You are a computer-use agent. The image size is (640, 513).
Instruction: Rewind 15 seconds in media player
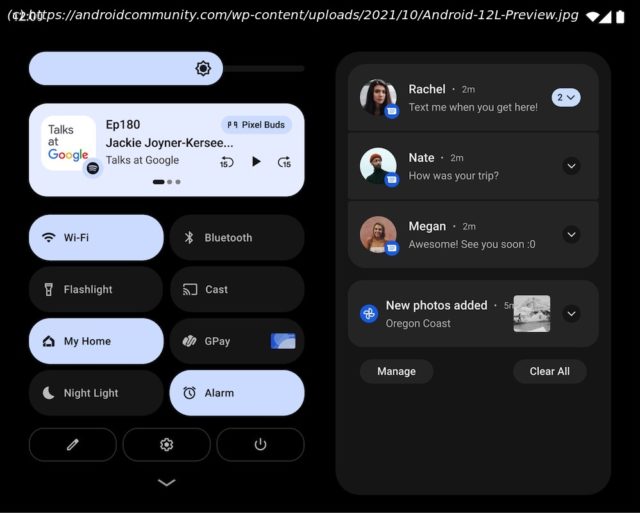(x=227, y=162)
